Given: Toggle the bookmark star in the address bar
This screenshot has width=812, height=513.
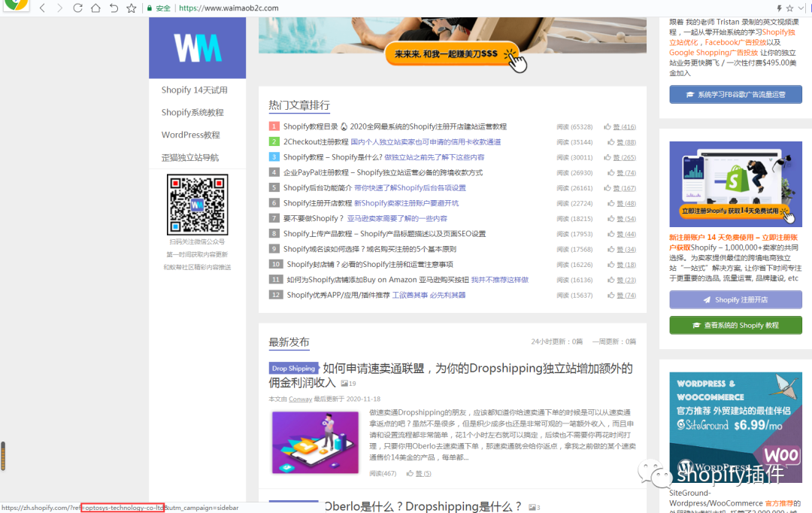Looking at the screenshot, I should point(131,9).
